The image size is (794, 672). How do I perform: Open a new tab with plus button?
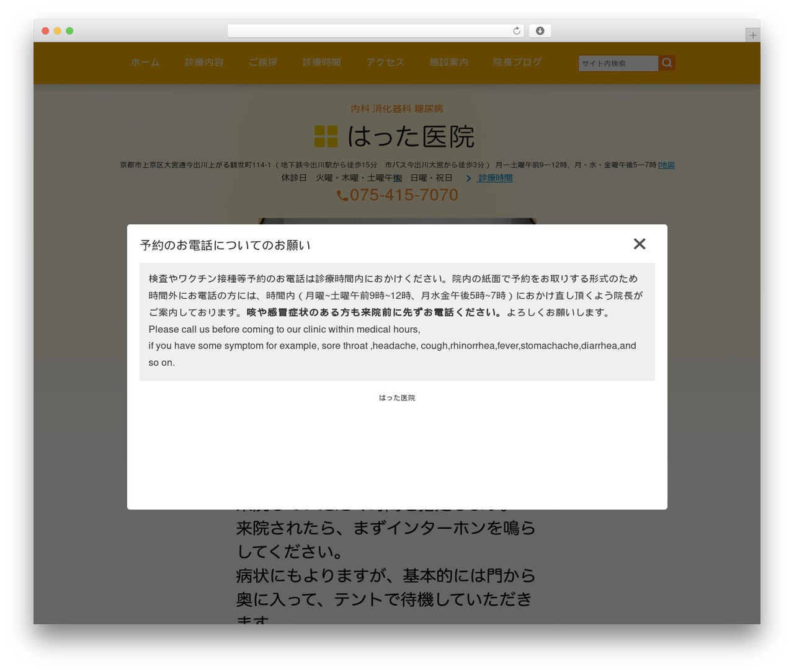point(752,35)
